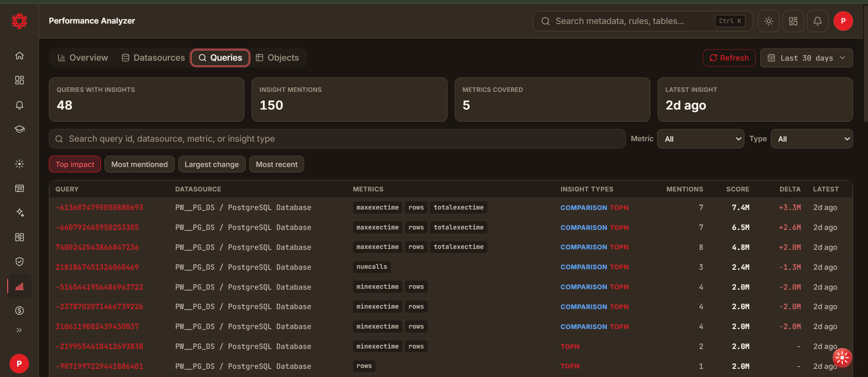This screenshot has height=377, width=868.
Task: Open the Metric filter dropdown
Action: [701, 139]
